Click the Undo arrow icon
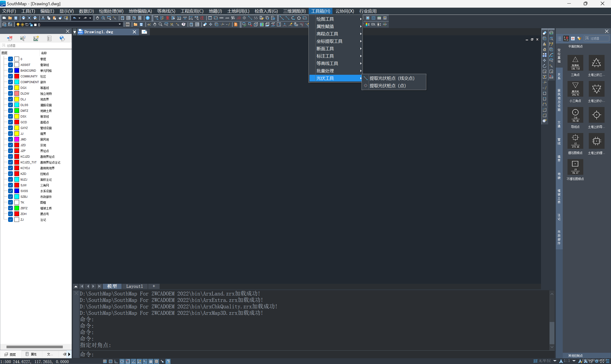This screenshot has width=611, height=364. click(x=75, y=18)
